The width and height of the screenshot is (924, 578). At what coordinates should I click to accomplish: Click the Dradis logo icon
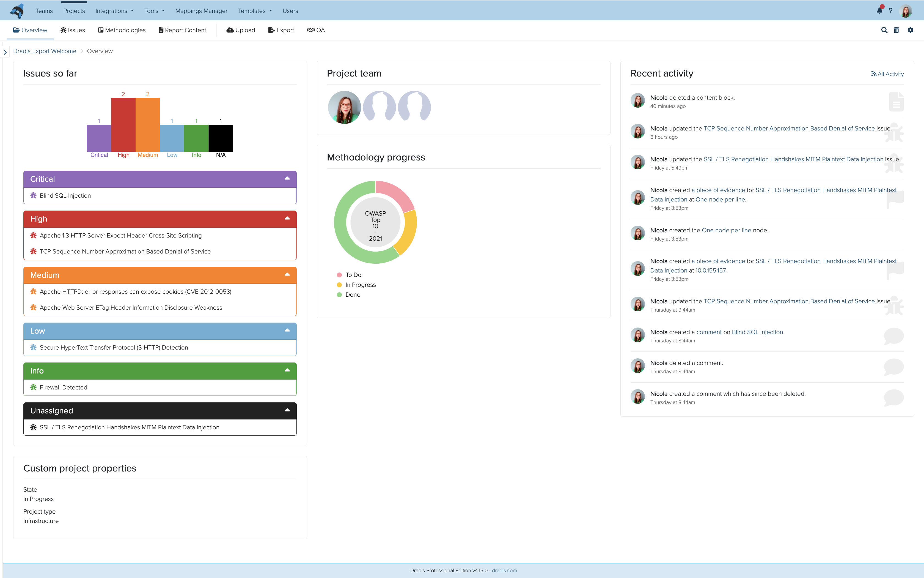pyautogui.click(x=17, y=11)
